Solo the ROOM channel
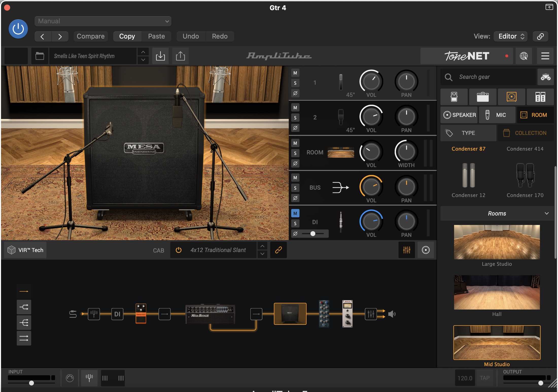Image resolution: width=558 pixels, height=392 pixels. [295, 153]
